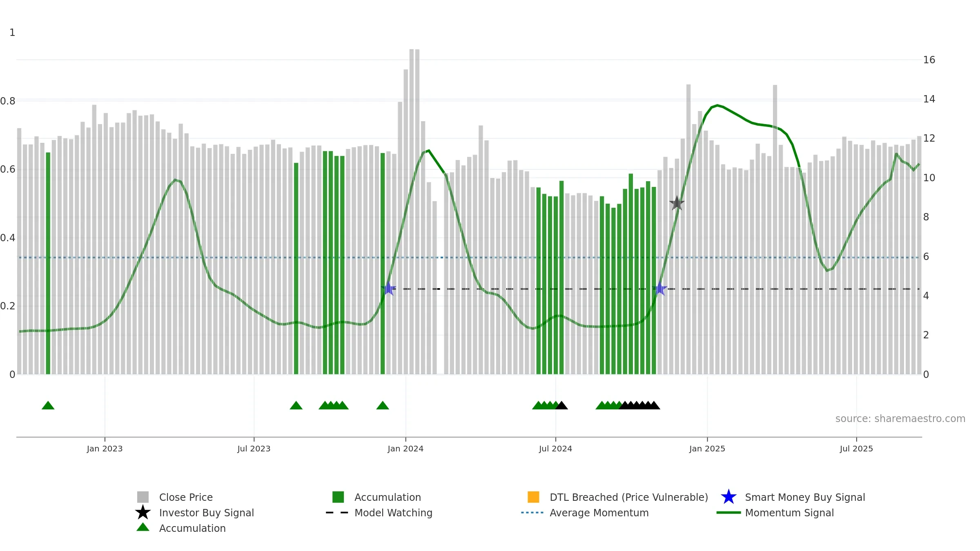Click the orange DTL Breached legend swatch
The width and height of the screenshot is (980, 551).
coord(533,497)
